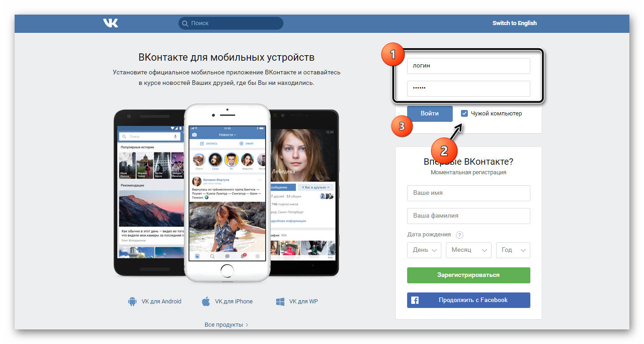Click the Ваша фамилия field
Screen dimensions: 644x344
tap(468, 216)
